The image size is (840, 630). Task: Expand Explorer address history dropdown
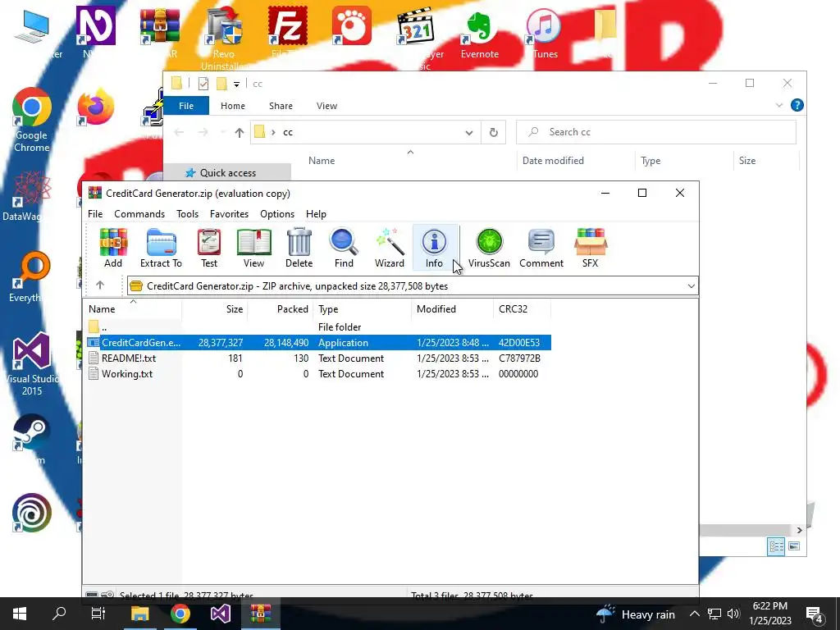468,132
